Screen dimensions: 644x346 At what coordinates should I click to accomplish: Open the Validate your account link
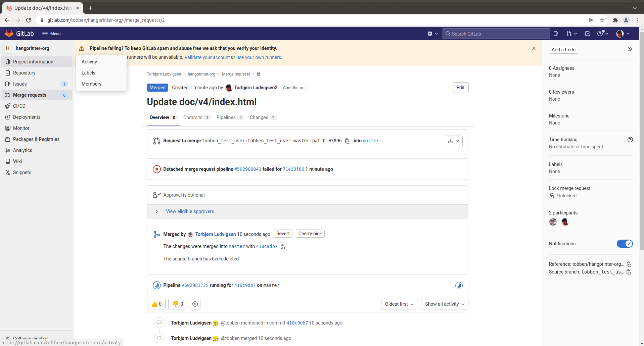click(207, 57)
